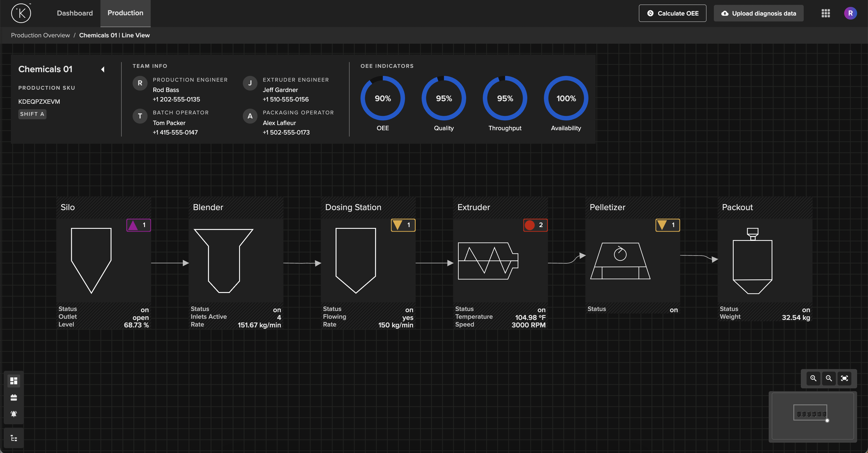Screen dimensions: 868x453
Task: Fit the diagram to screen
Action: click(844, 378)
